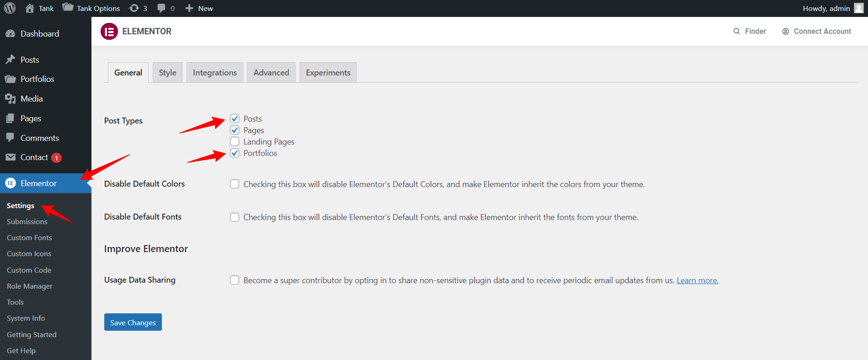Check the Disable Default Colors box

point(235,184)
